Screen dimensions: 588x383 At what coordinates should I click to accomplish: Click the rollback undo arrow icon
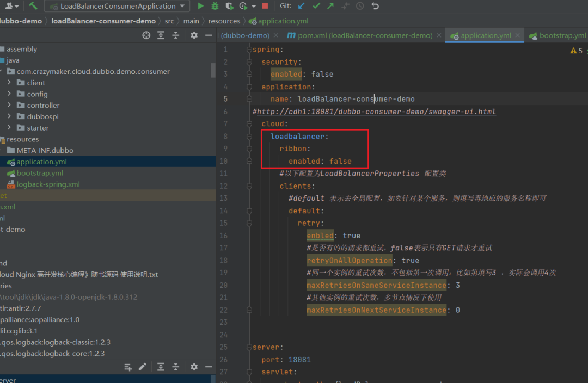375,6
